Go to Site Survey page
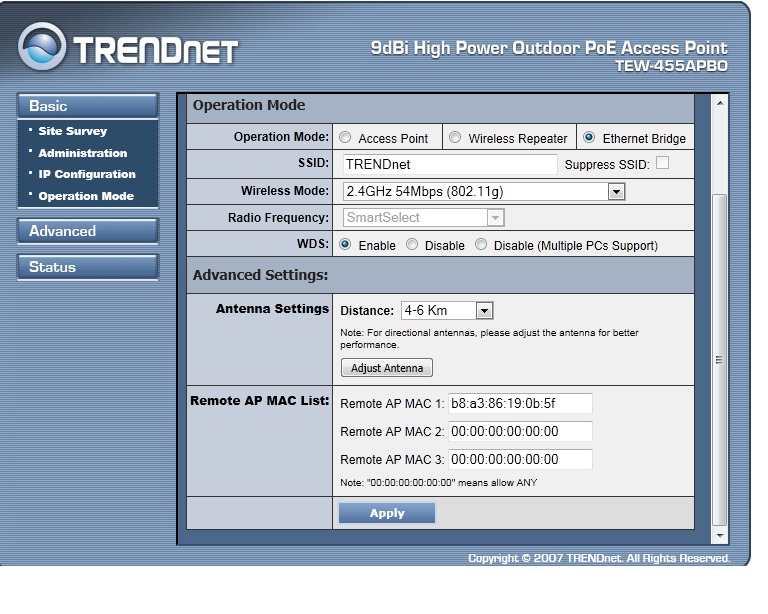Screen dimensions: 768x614 pyautogui.click(x=72, y=131)
